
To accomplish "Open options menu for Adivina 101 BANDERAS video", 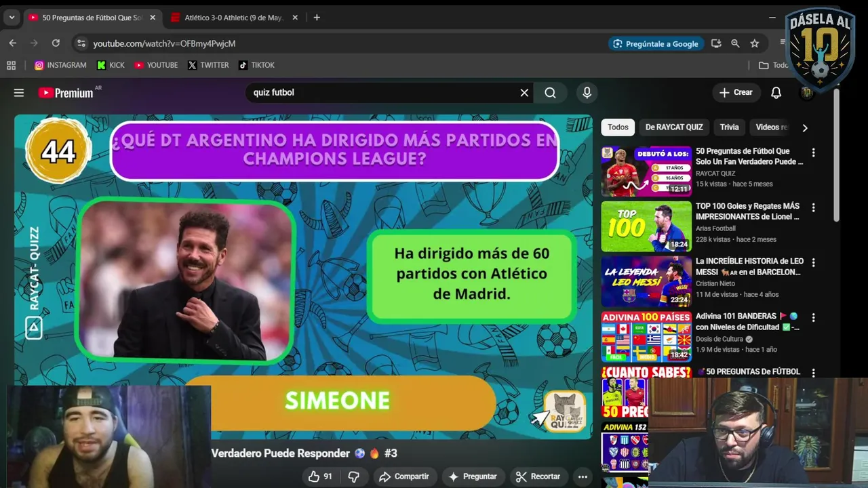I will pyautogui.click(x=813, y=318).
